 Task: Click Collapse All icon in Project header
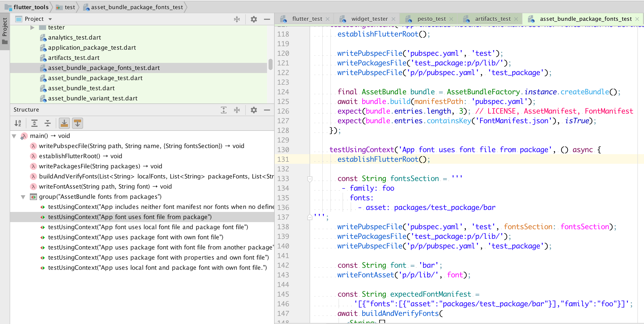pyautogui.click(x=237, y=19)
